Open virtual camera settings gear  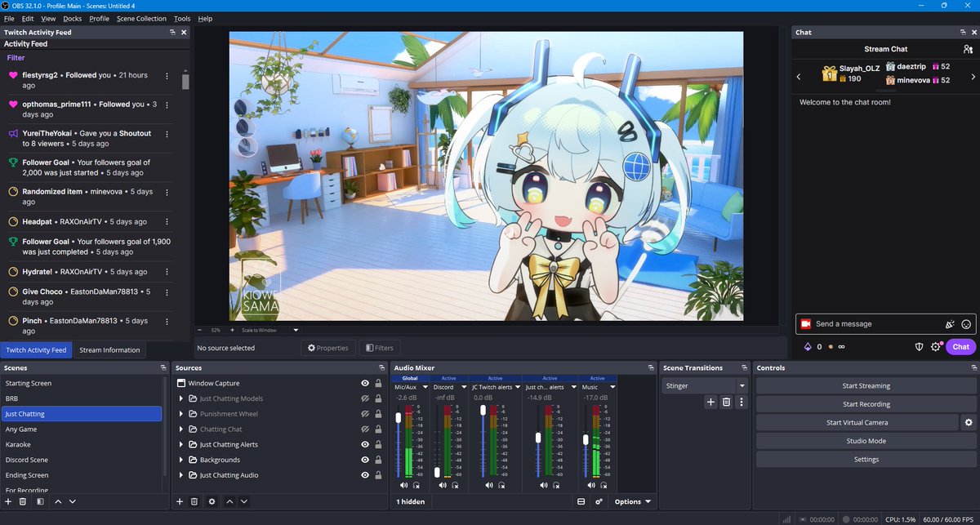coord(969,422)
